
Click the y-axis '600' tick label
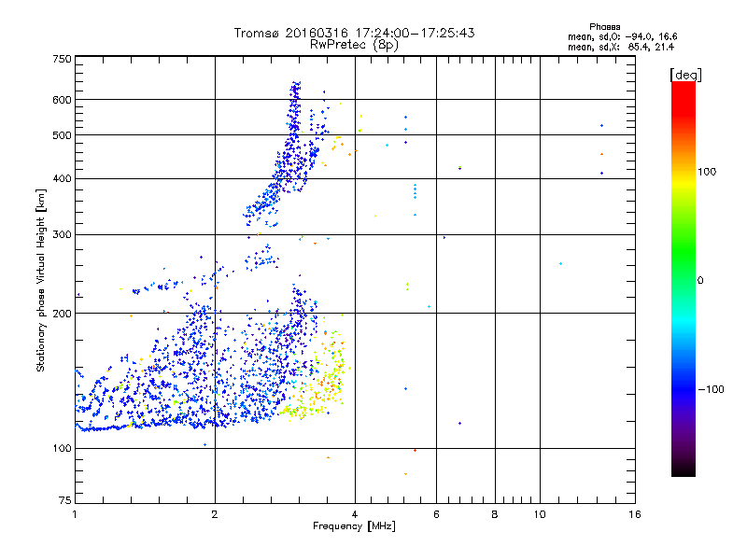pos(63,100)
